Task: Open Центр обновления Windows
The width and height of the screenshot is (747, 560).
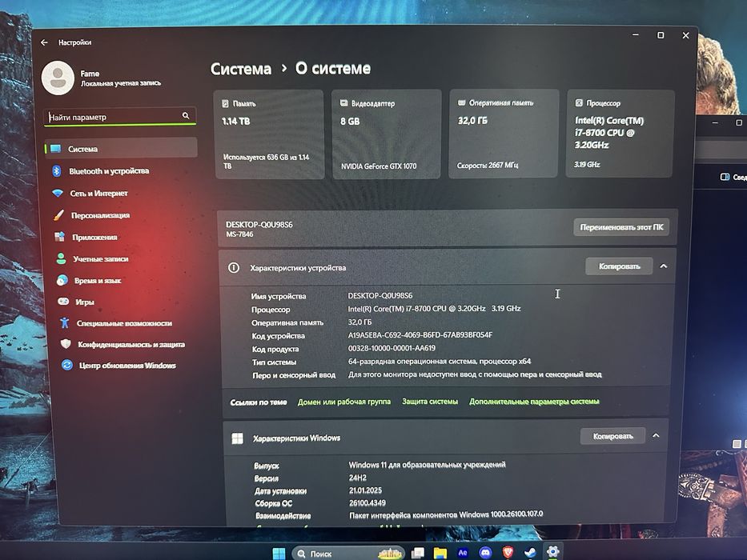Action: click(127, 366)
